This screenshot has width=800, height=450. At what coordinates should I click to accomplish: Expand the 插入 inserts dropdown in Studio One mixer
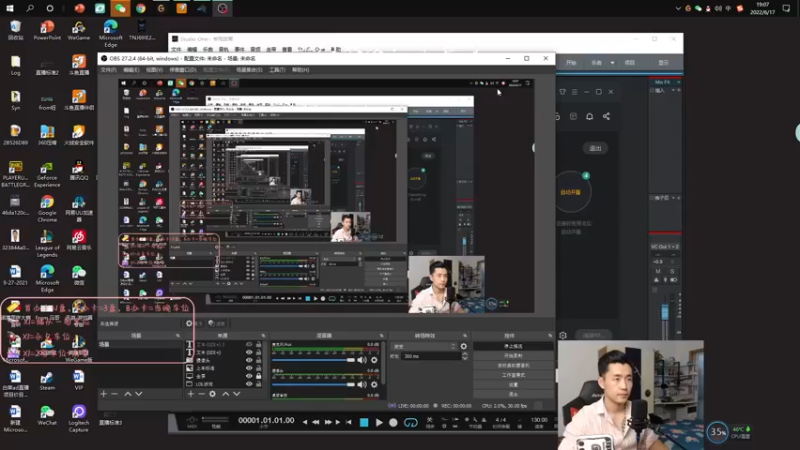(673, 90)
